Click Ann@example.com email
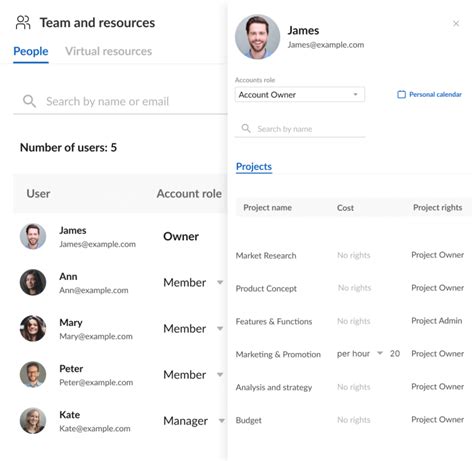Screen dimensions: 474x461 point(94,290)
